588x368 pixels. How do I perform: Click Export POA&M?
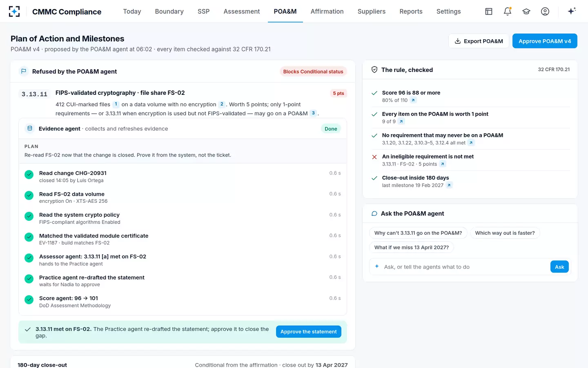[x=479, y=41]
